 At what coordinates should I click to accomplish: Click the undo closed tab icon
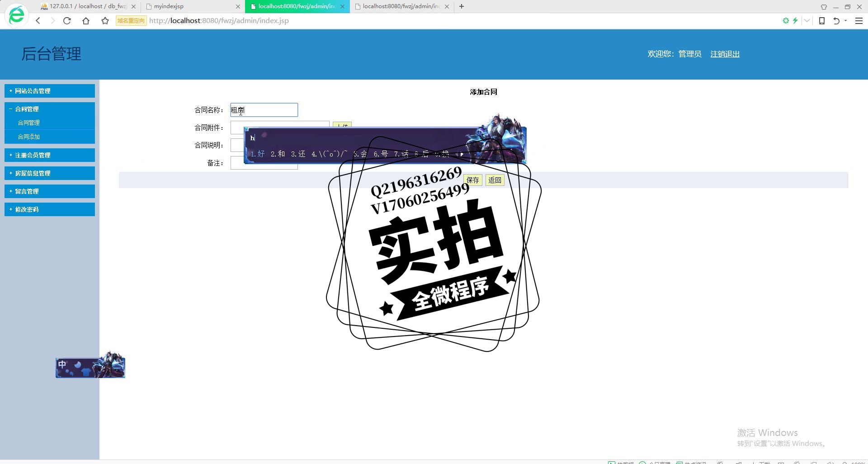click(836, 21)
